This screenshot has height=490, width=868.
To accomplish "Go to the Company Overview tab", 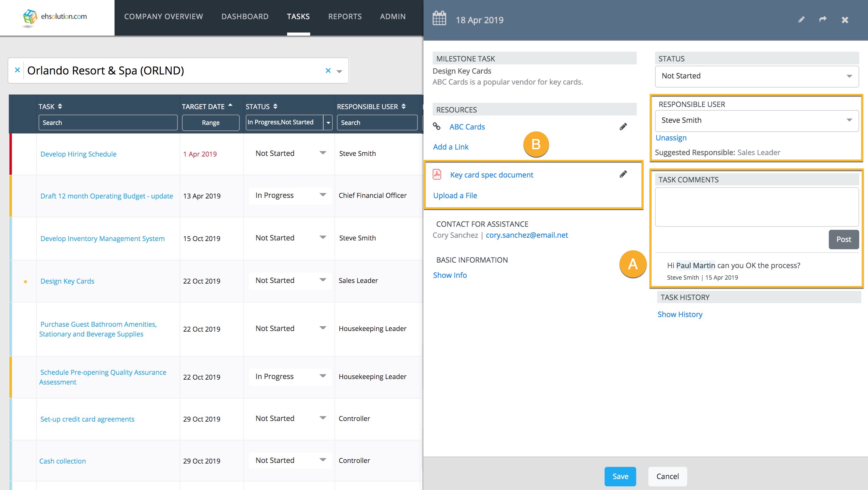I will pyautogui.click(x=163, y=16).
